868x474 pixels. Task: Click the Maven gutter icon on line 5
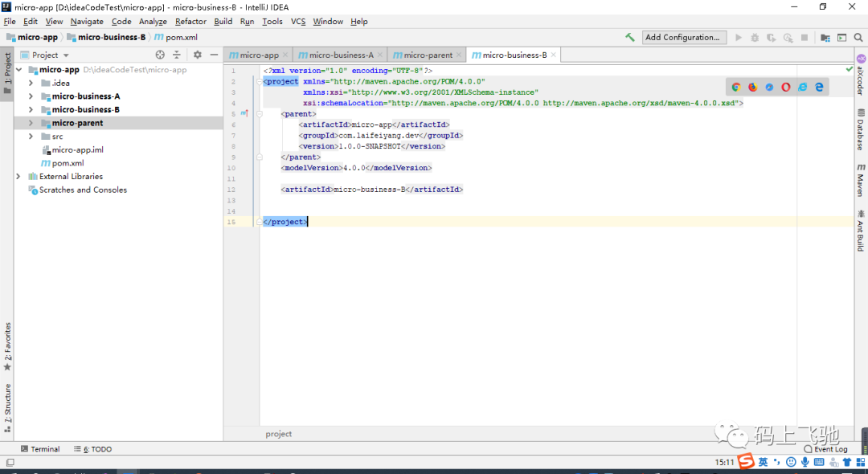point(244,113)
